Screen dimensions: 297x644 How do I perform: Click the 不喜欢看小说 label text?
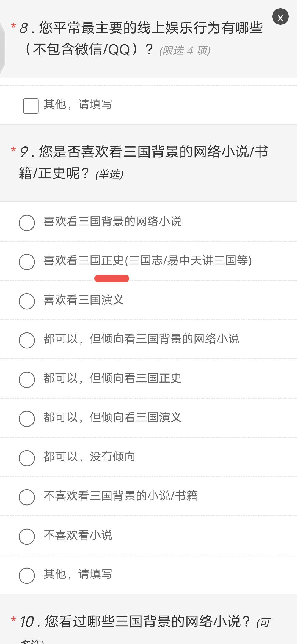pos(78,535)
